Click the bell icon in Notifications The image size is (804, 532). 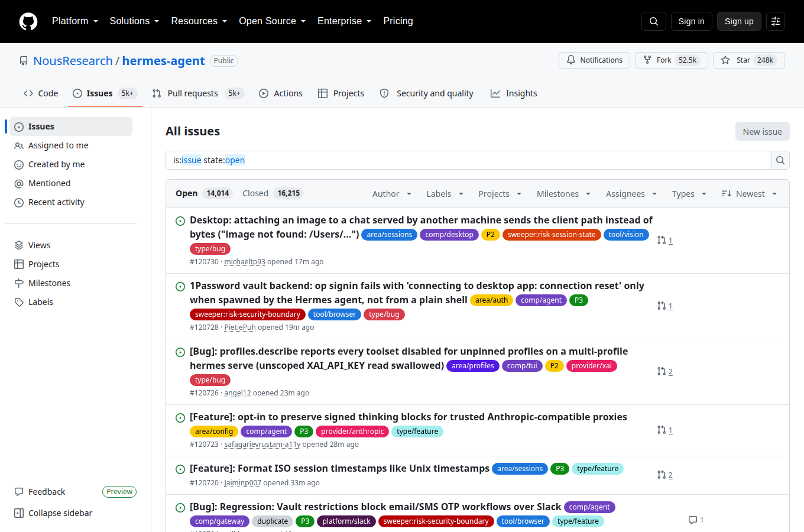coord(571,60)
